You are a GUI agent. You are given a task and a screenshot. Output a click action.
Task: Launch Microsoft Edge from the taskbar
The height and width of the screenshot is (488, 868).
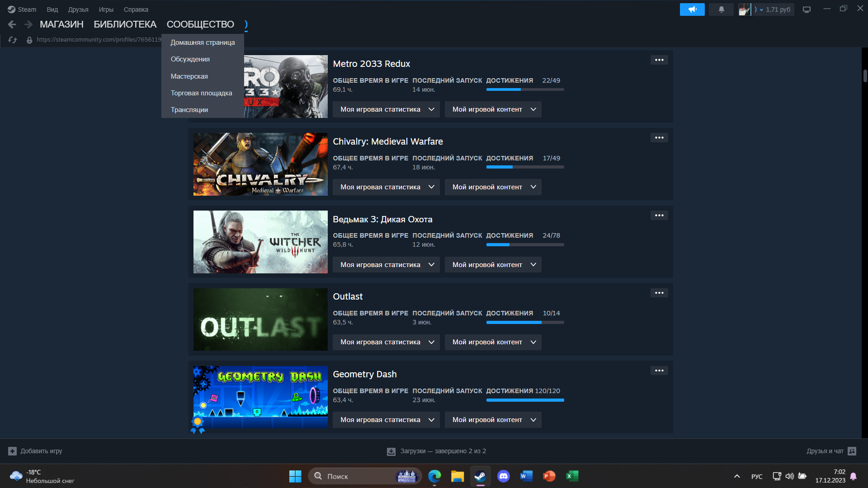(x=434, y=476)
